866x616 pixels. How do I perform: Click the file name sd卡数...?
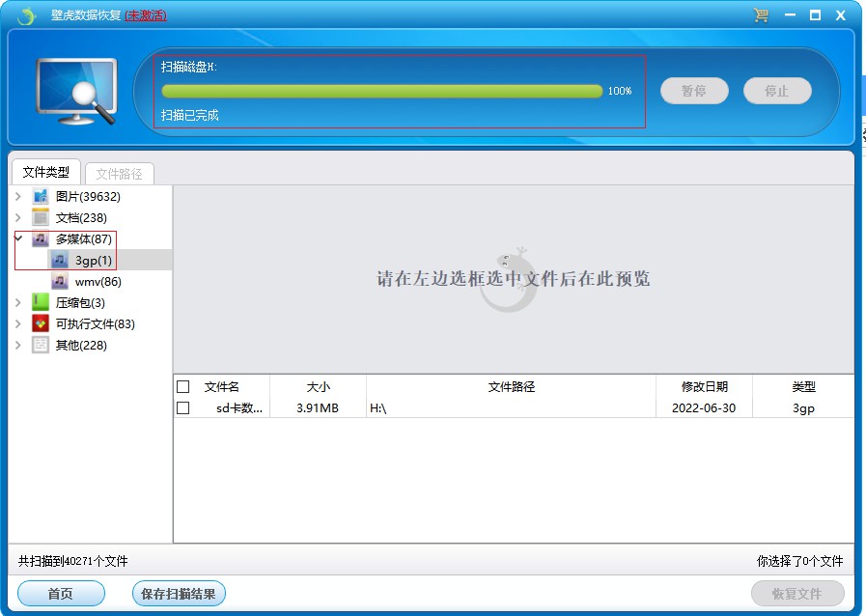point(239,407)
